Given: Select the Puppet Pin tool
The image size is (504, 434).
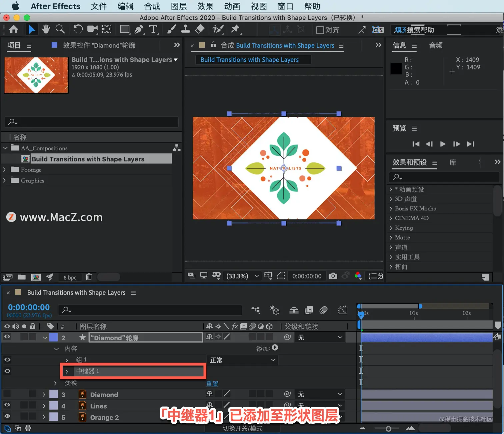Looking at the screenshot, I should (235, 30).
